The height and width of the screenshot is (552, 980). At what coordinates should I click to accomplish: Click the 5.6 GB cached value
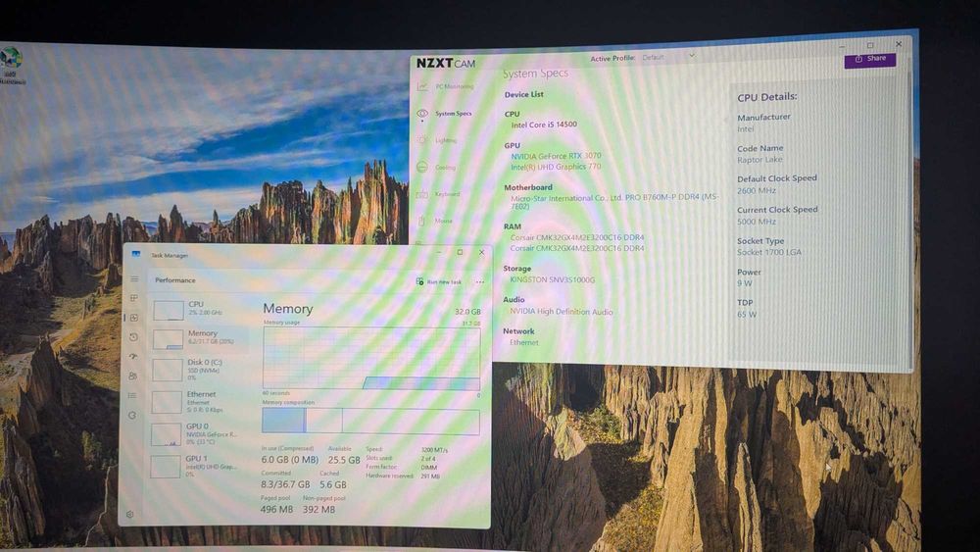point(332,484)
